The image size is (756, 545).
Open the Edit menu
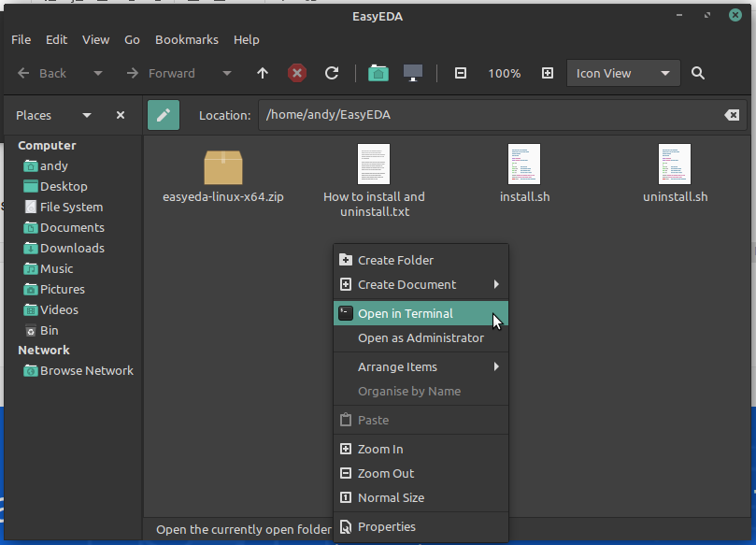point(56,39)
